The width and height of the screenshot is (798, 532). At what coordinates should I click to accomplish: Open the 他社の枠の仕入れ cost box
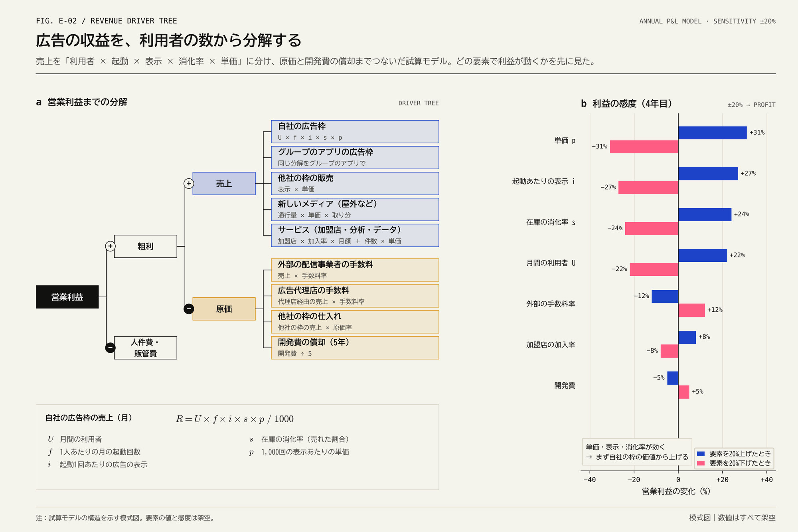[355, 322]
